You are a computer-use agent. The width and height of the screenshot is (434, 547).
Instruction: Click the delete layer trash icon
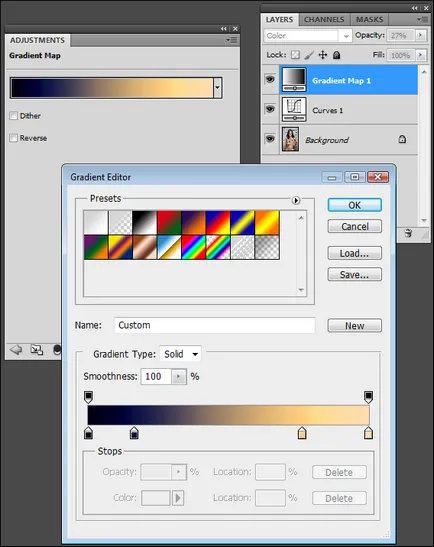pyautogui.click(x=408, y=233)
